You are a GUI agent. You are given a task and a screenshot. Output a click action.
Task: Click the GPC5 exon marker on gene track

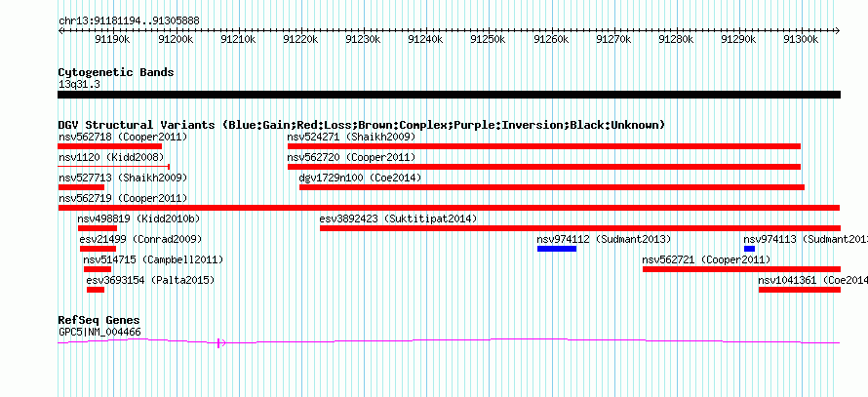[220, 343]
